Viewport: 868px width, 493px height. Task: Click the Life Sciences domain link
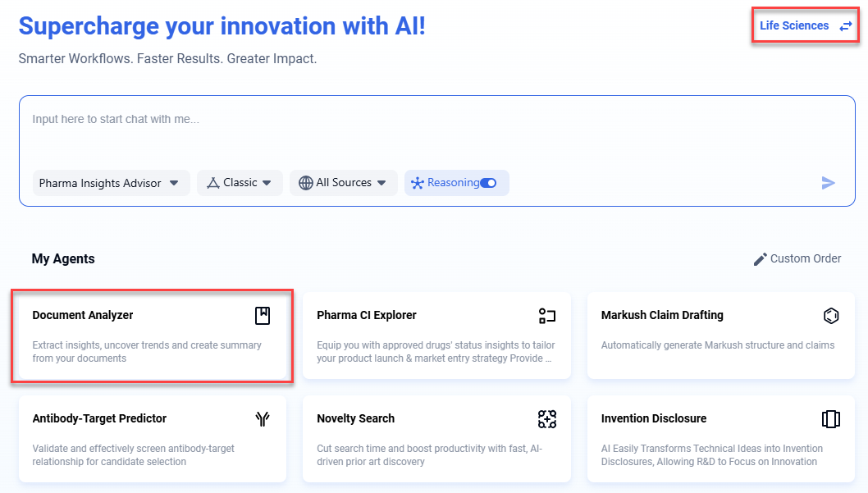(x=794, y=26)
